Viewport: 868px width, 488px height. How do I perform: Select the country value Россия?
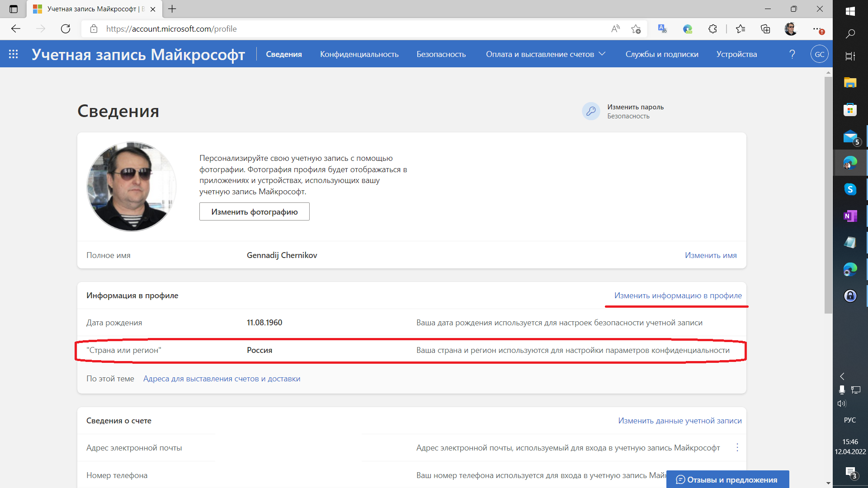[259, 350]
